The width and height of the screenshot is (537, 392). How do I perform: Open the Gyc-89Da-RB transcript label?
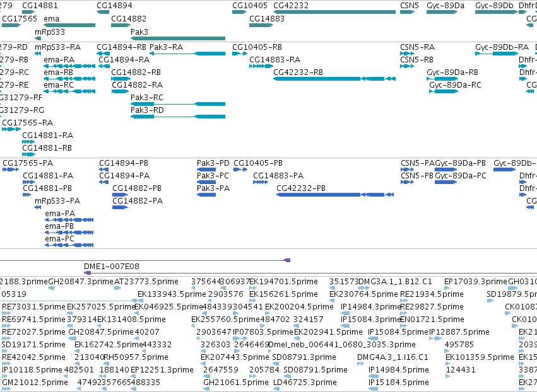pyautogui.click(x=452, y=72)
